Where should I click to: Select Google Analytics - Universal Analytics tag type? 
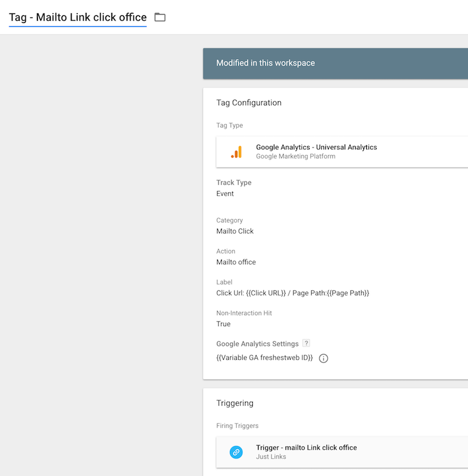[316, 147]
